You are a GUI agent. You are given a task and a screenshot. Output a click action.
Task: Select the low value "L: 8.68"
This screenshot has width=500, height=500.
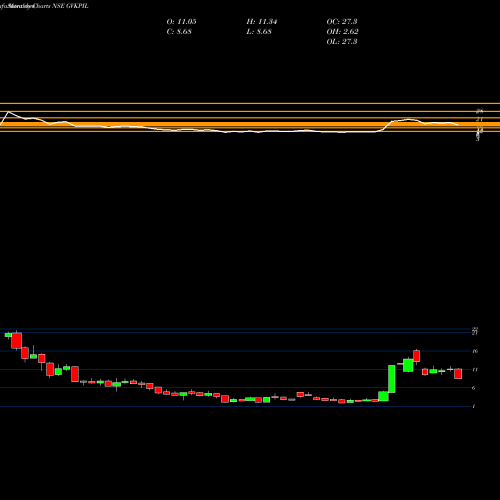pos(259,32)
